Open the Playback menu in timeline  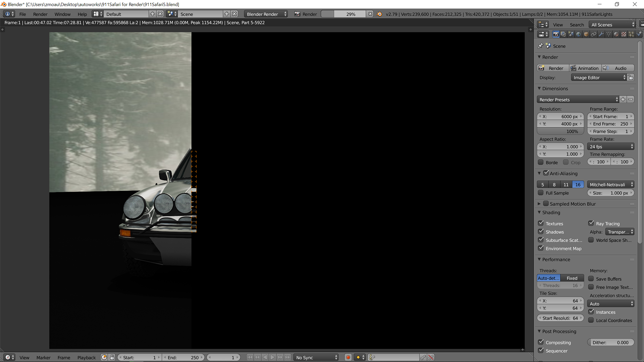point(86,358)
